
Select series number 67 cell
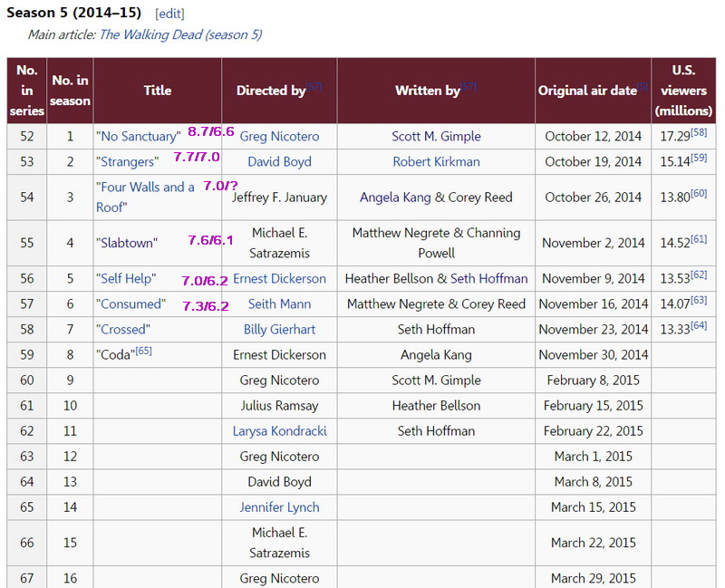(x=27, y=578)
